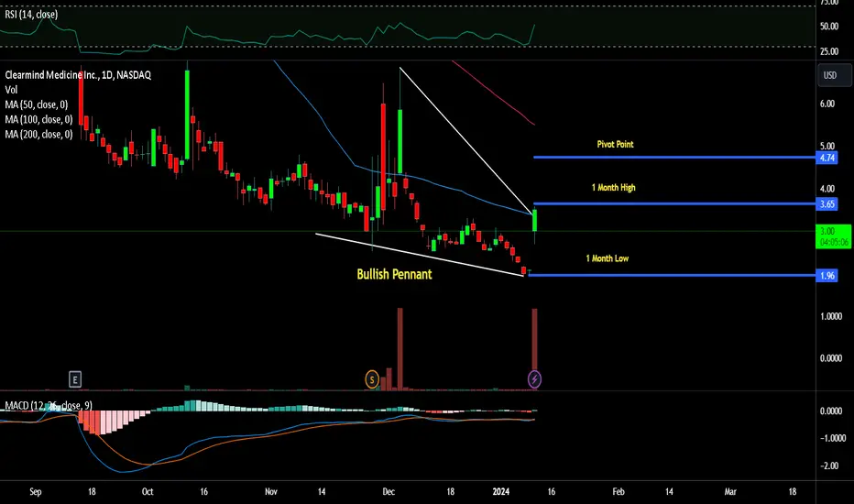Select the MA (200, close, 0) indicator
The height and width of the screenshot is (504, 854).
click(x=38, y=134)
